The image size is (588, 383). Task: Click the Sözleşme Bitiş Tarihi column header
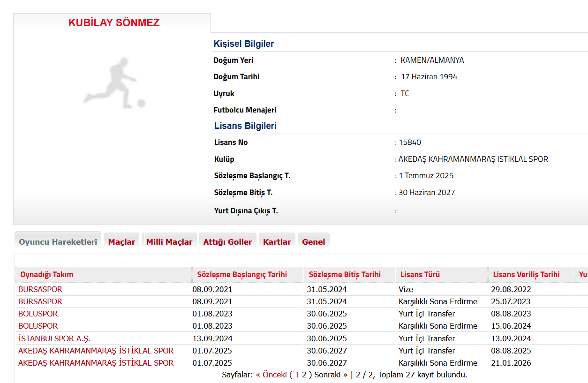345,275
